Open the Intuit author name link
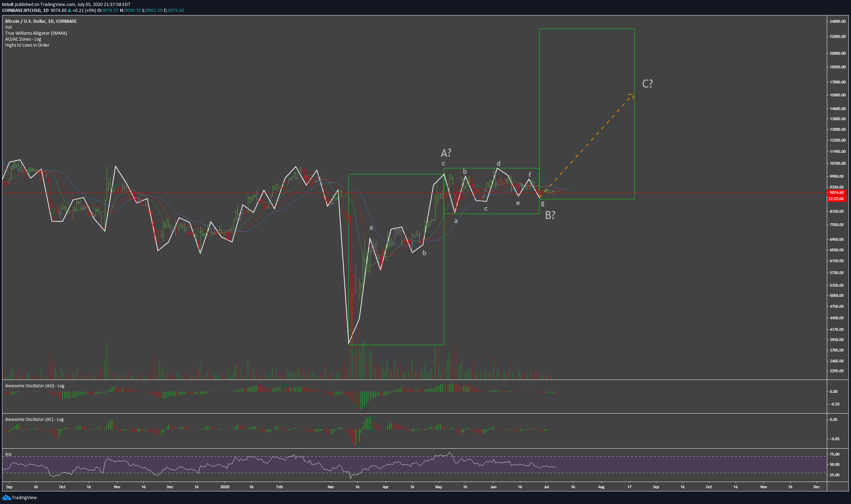 (8, 4)
